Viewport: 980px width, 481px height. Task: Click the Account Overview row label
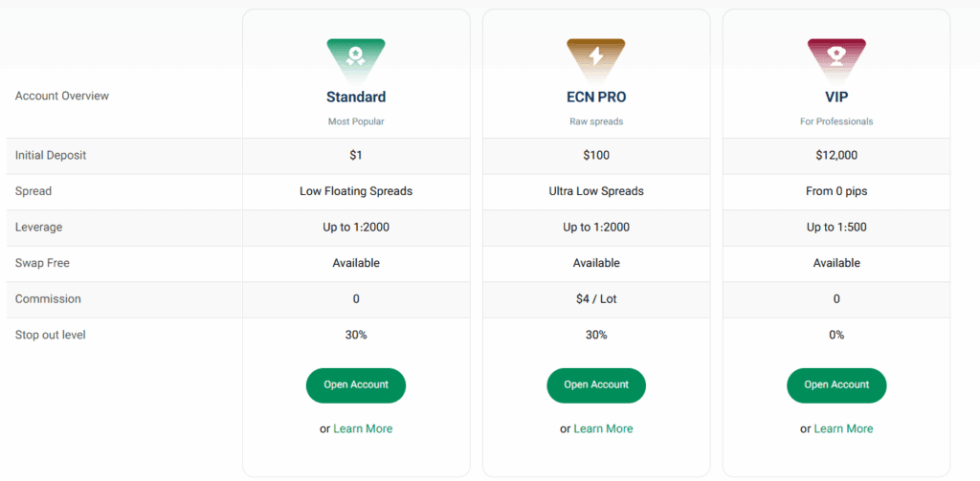click(x=62, y=96)
